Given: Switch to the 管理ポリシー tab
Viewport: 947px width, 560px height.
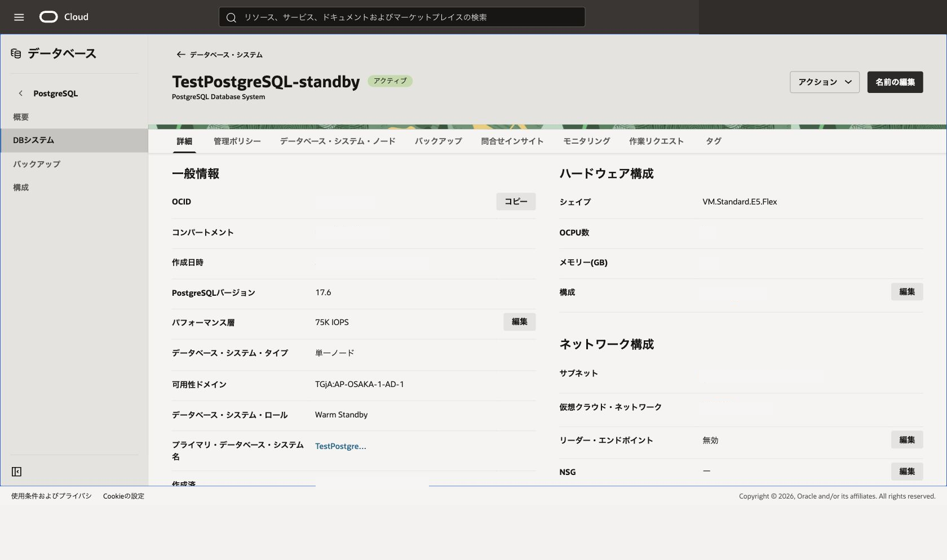Looking at the screenshot, I should (x=237, y=141).
